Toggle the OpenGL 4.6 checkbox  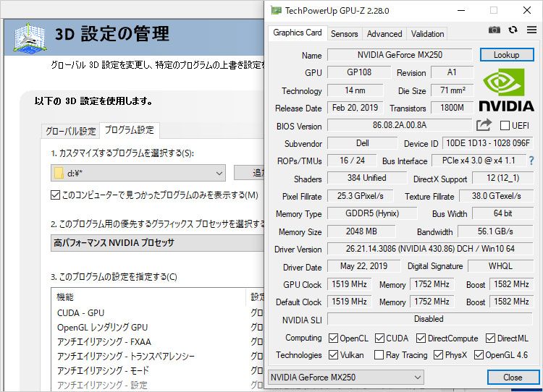[x=479, y=354]
